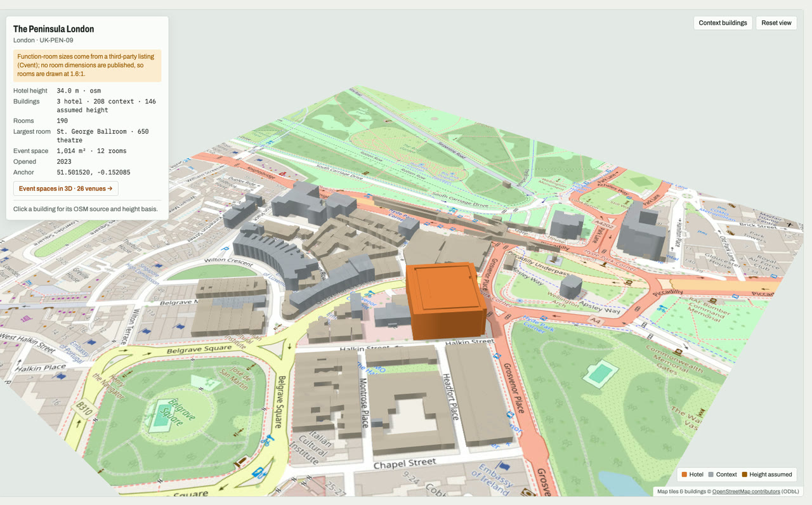812x505 pixels.
Task: Click the title The Peninsula London
Action: (x=54, y=29)
